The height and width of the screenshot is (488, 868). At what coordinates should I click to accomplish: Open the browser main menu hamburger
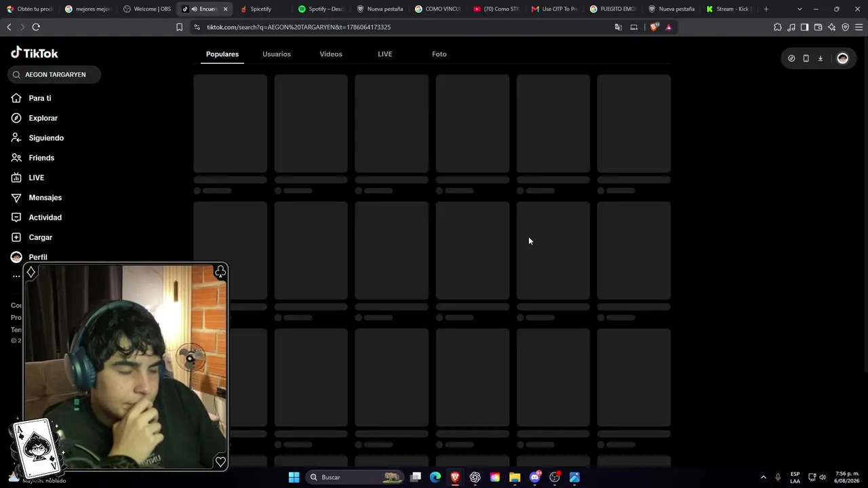[859, 27]
